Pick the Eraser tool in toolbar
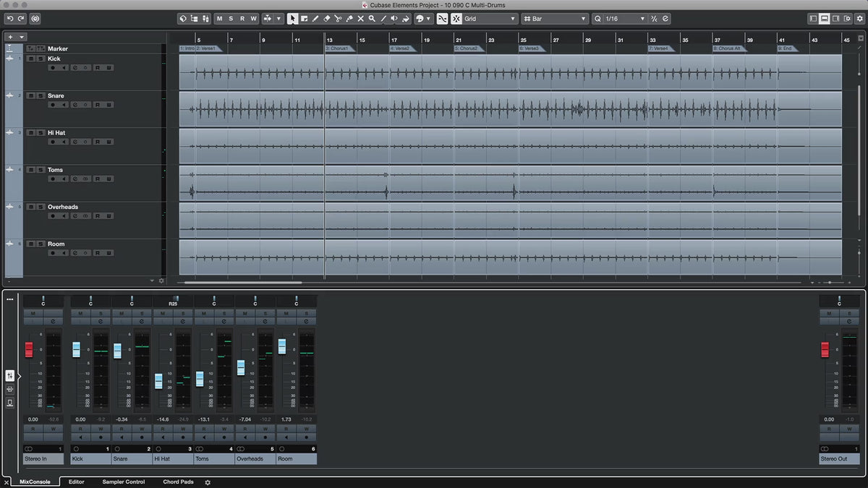Screen dimensions: 868x488 [x=326, y=19]
